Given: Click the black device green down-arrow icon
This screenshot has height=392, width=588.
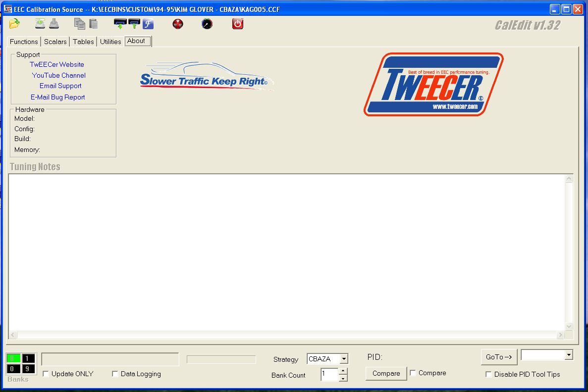Looking at the screenshot, I should click(119, 23).
